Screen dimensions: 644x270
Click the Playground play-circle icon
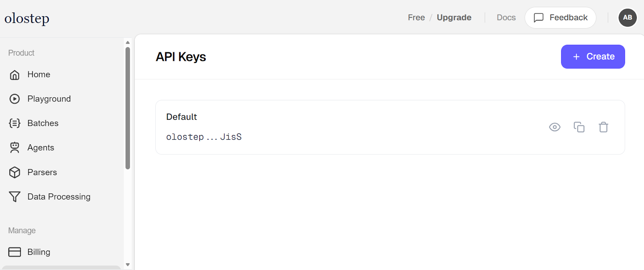pos(14,99)
